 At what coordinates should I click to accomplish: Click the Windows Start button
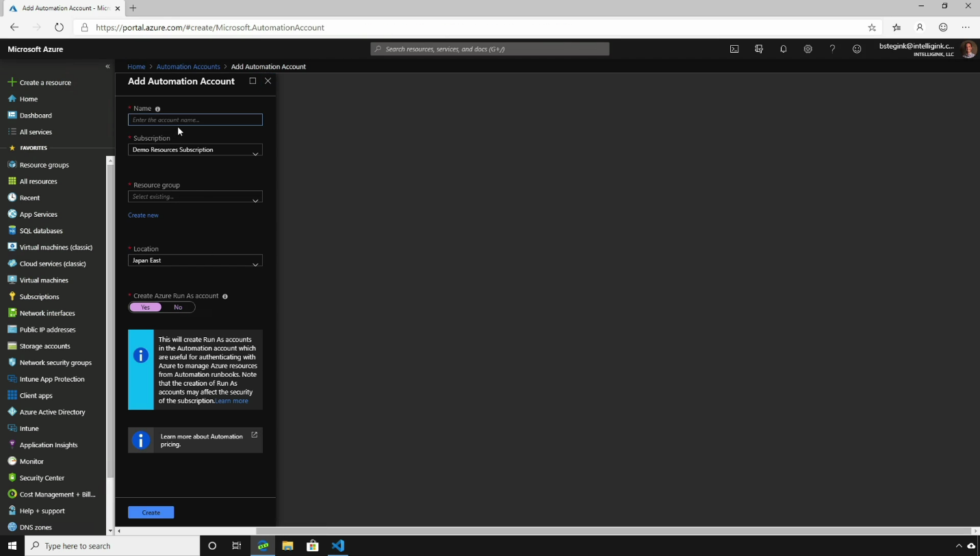[x=12, y=545]
